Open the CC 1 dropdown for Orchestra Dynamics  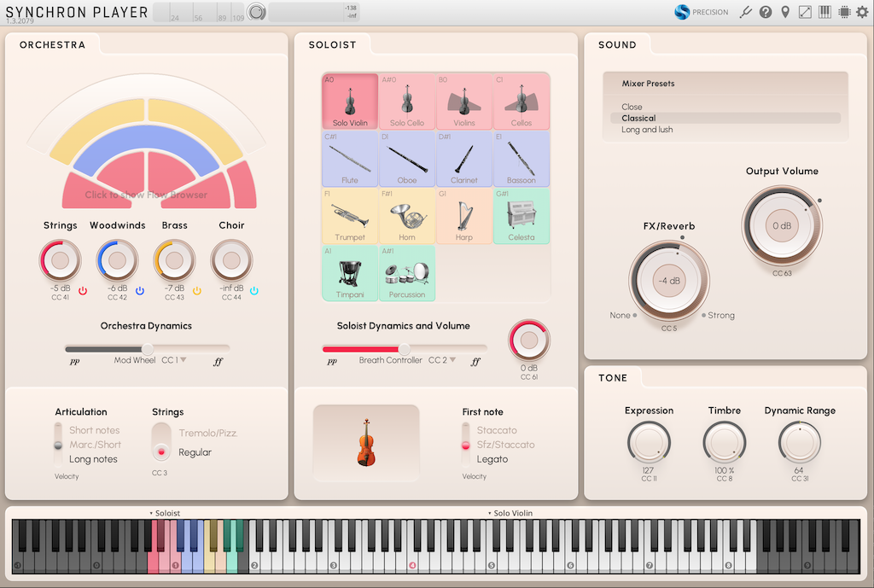pyautogui.click(x=174, y=360)
